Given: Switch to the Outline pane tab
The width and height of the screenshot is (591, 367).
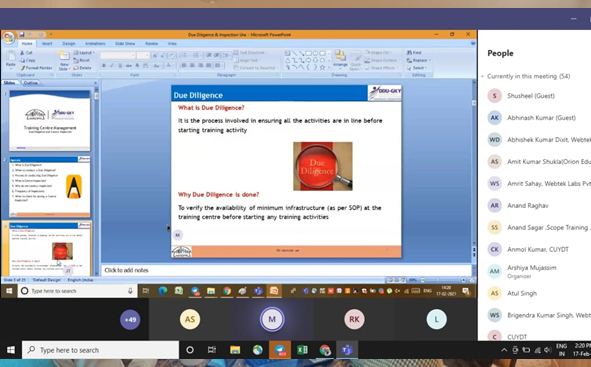Looking at the screenshot, I should click(30, 83).
